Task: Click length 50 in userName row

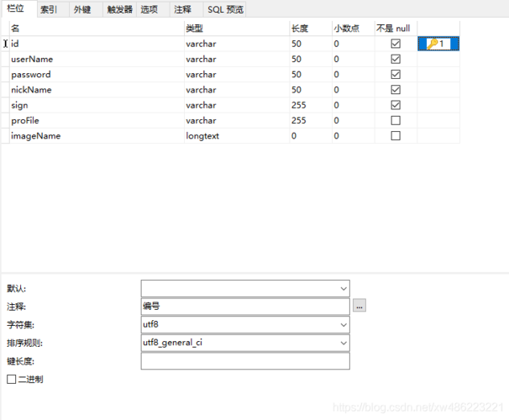Action: tap(311, 59)
